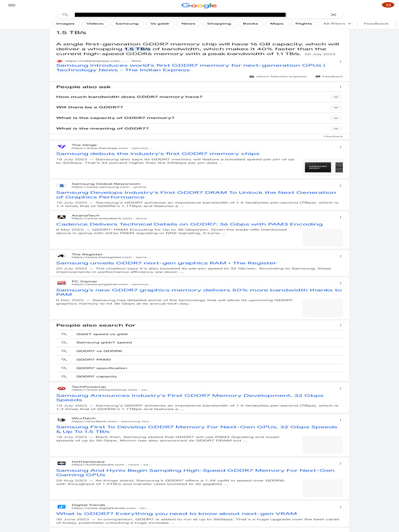Click Wccftech site favicon
The image size is (399, 532).
[61, 420]
